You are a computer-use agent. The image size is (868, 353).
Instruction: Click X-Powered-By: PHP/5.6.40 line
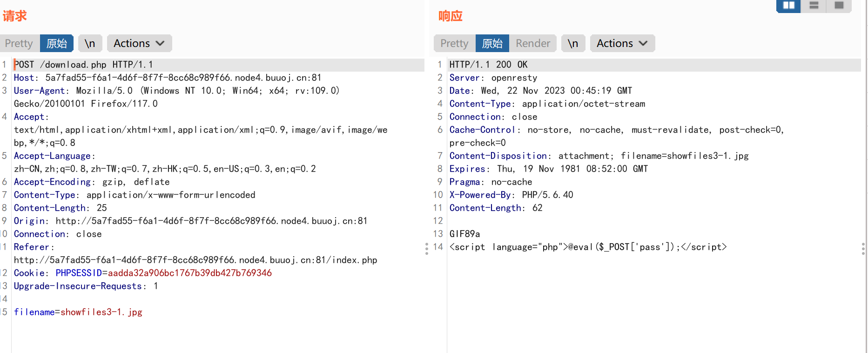(x=511, y=195)
